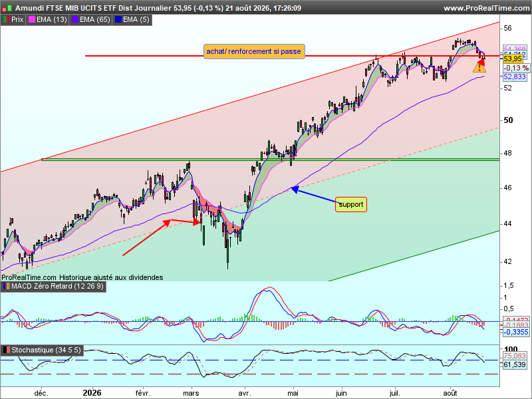The width and height of the screenshot is (532, 399).
Task: Click the 42 price axis tick
Action: point(507,262)
